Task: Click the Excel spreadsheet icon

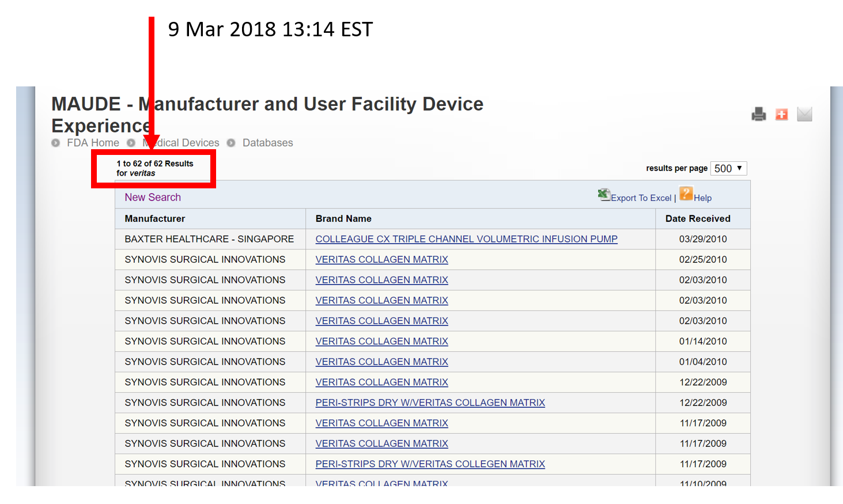Action: [604, 195]
